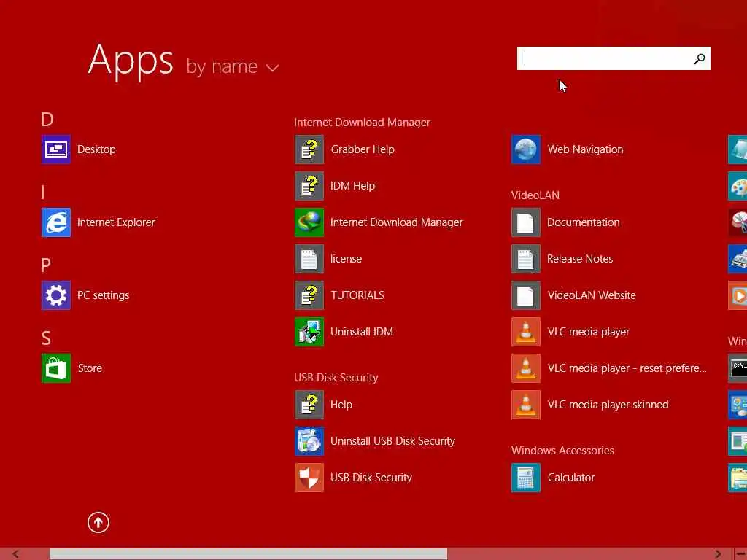This screenshot has width=747, height=560.
Task: Click the 'Uninstall IDM' label
Action: [362, 332]
